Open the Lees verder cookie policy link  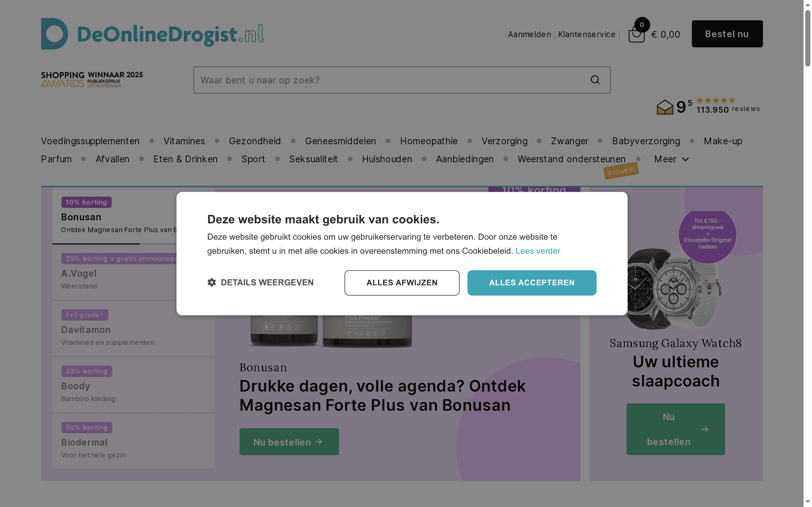pyautogui.click(x=538, y=251)
